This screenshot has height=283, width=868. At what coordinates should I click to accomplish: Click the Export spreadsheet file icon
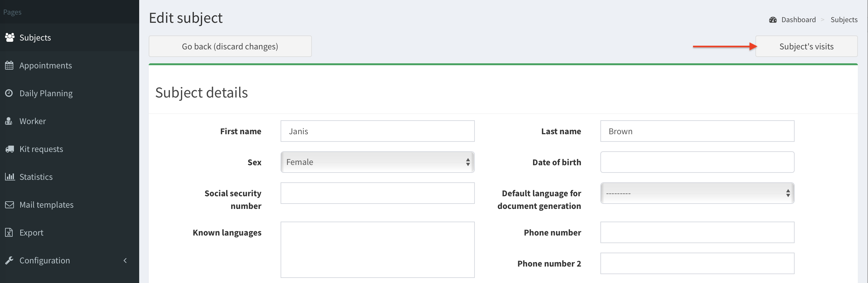point(9,232)
